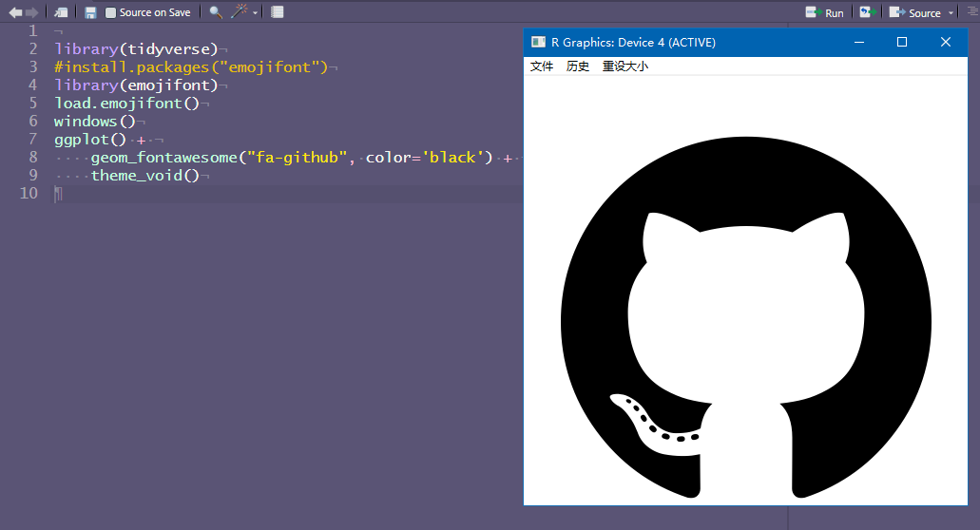
Task: Open the 重设大小 menu in R Graphics window
Action: (x=625, y=66)
